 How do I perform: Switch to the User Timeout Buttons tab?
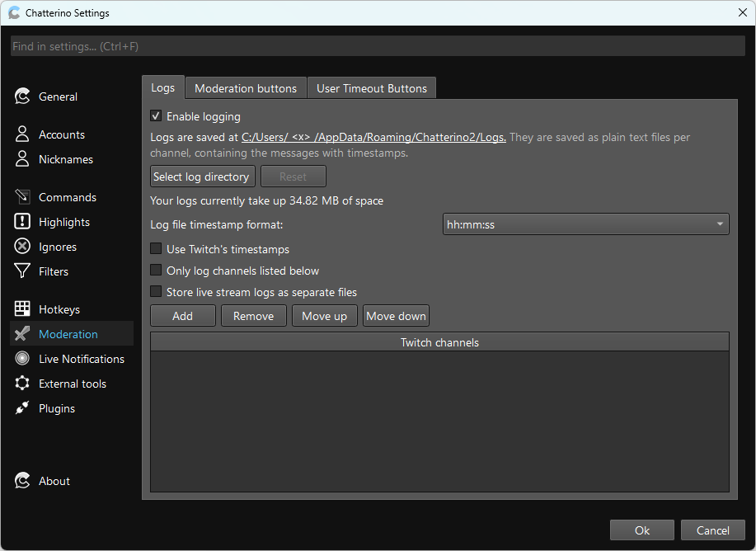point(372,88)
